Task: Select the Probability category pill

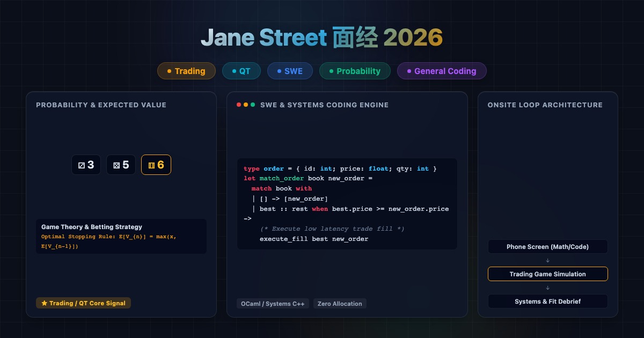Action: 355,71
